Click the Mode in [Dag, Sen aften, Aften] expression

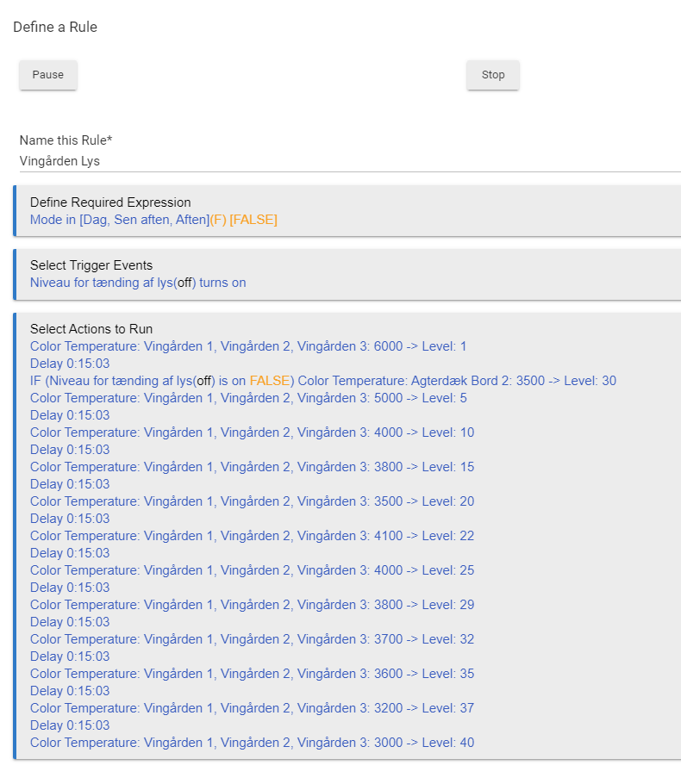point(153,220)
